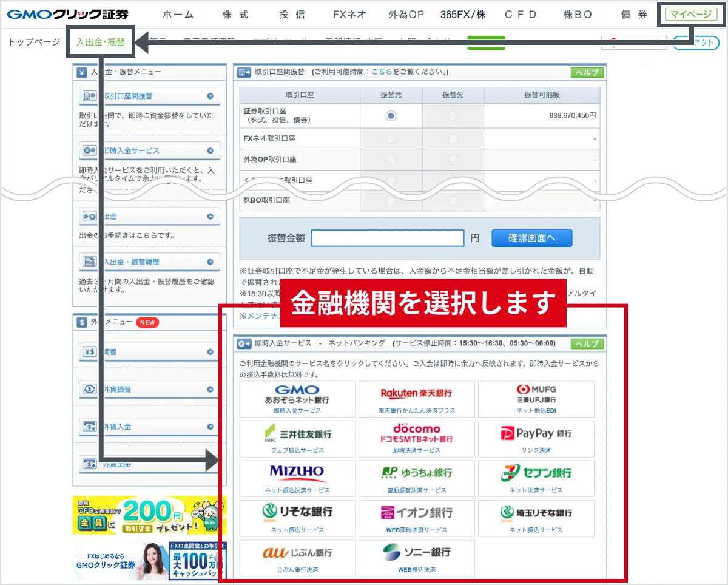This screenshot has height=585, width=728.
Task: Expand the 外貨振替 menu arrow
Action: click(210, 389)
